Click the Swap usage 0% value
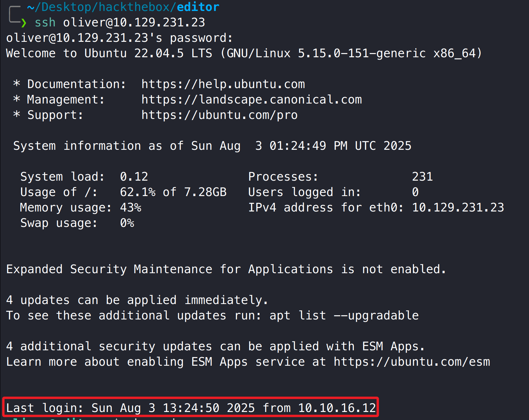 127,223
